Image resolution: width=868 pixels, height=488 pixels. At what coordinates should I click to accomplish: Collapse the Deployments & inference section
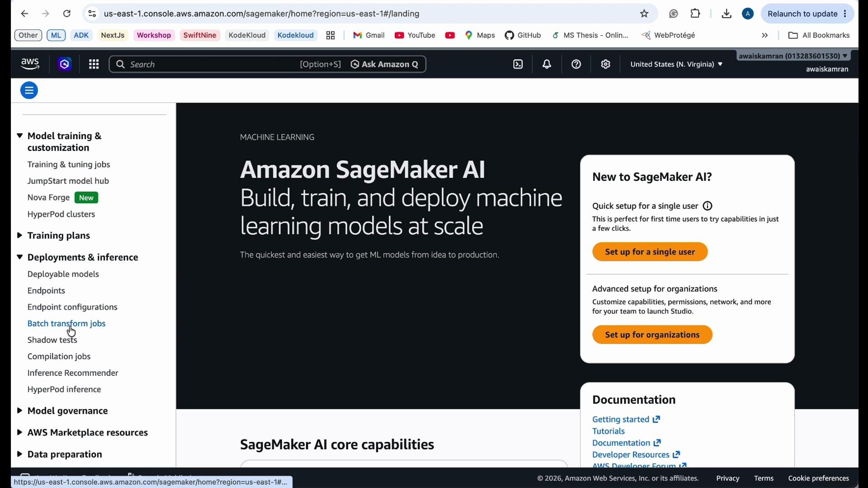point(19,258)
